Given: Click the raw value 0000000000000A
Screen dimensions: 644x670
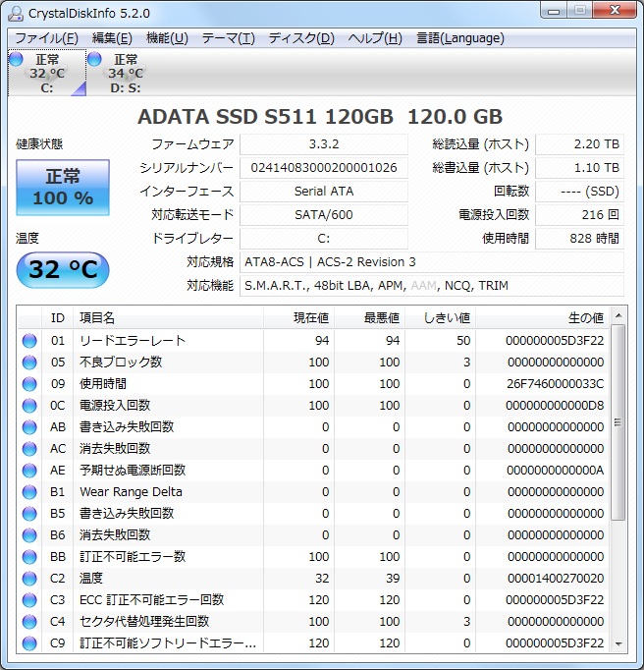Looking at the screenshot, I should coord(556,471).
